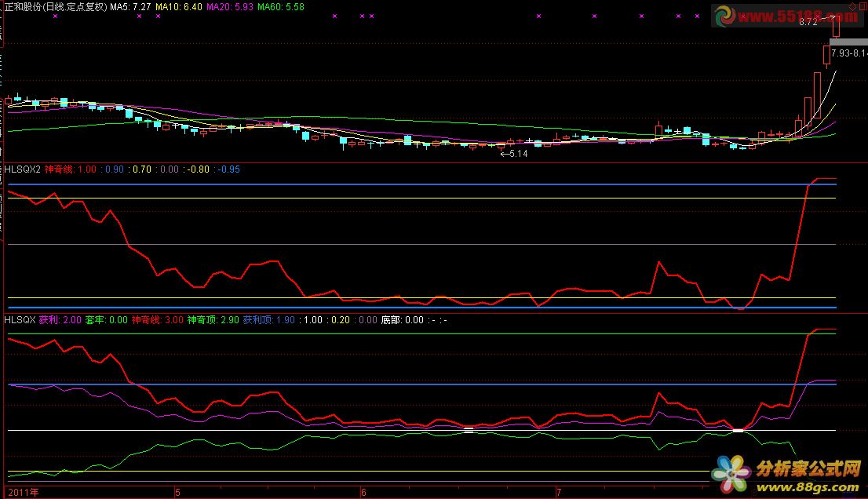The image size is (868, 499).
Task: Click the gray price marker bar at right edge
Action: 848,42
